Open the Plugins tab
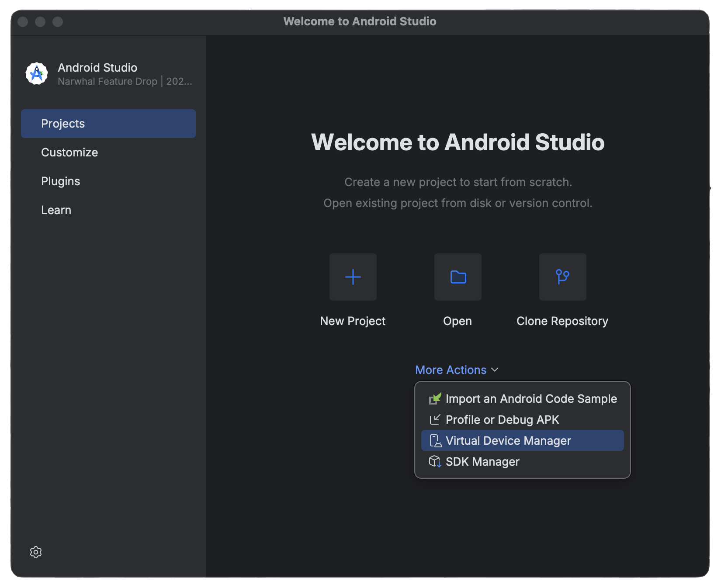Viewport: 721px width, 588px height. pyautogui.click(x=108, y=181)
